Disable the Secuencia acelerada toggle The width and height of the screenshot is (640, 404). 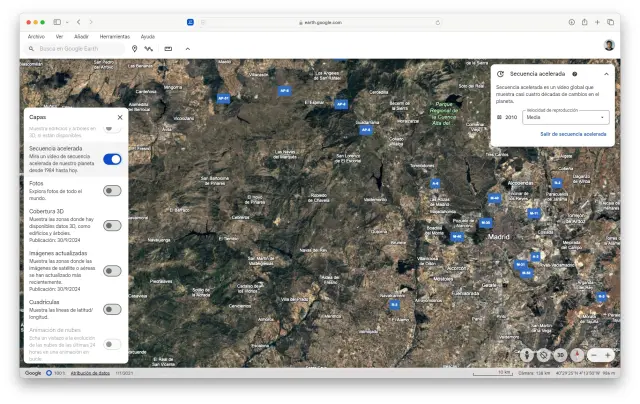click(112, 159)
